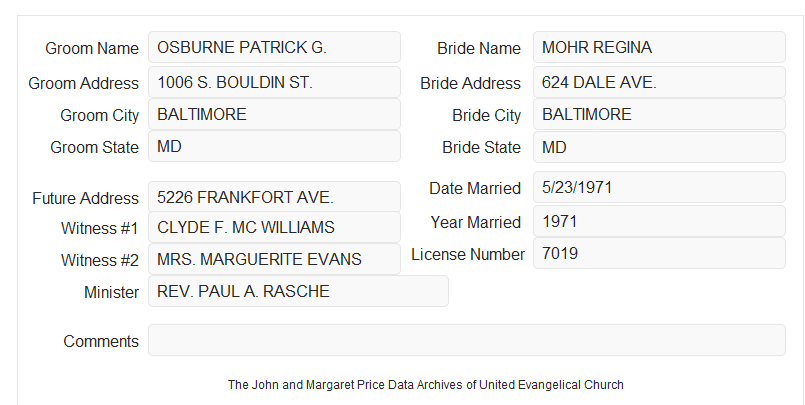This screenshot has height=405, width=805.
Task: Select the Groom Address input box
Action: pos(274,82)
